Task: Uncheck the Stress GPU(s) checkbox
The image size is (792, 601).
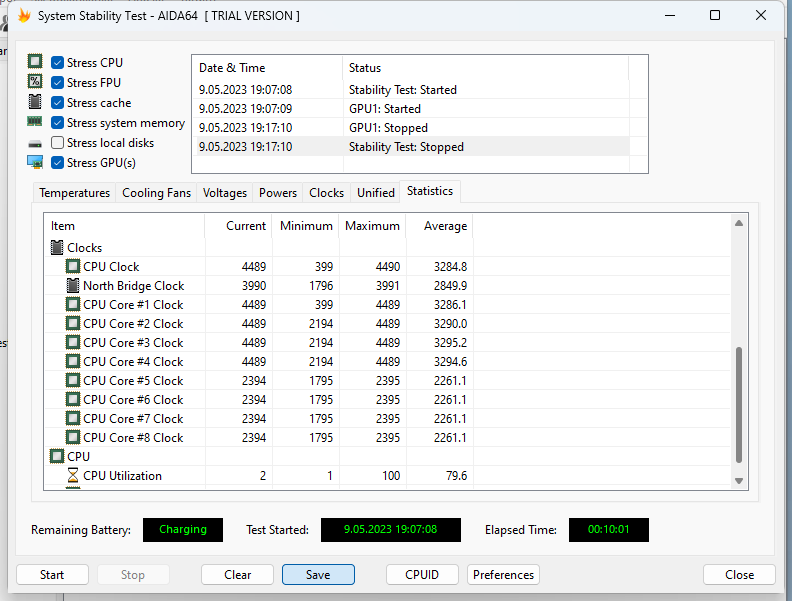Action: pyautogui.click(x=58, y=163)
